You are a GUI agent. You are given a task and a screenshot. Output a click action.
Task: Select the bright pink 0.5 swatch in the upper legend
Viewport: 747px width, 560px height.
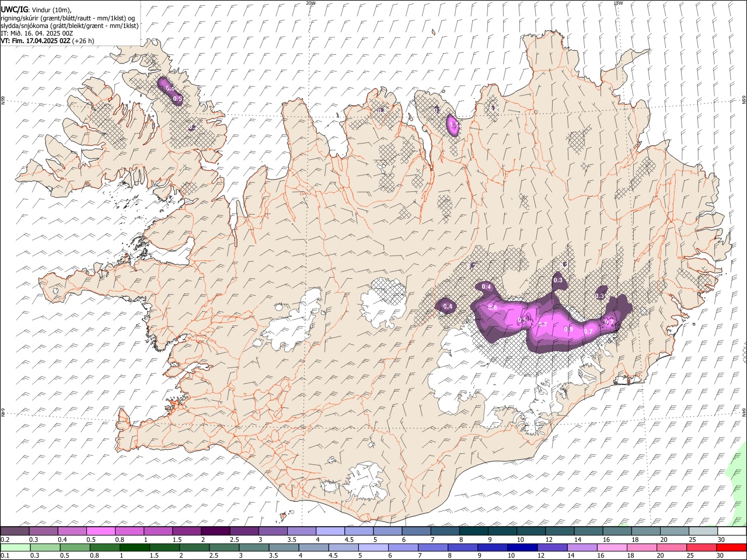[x=101, y=531]
